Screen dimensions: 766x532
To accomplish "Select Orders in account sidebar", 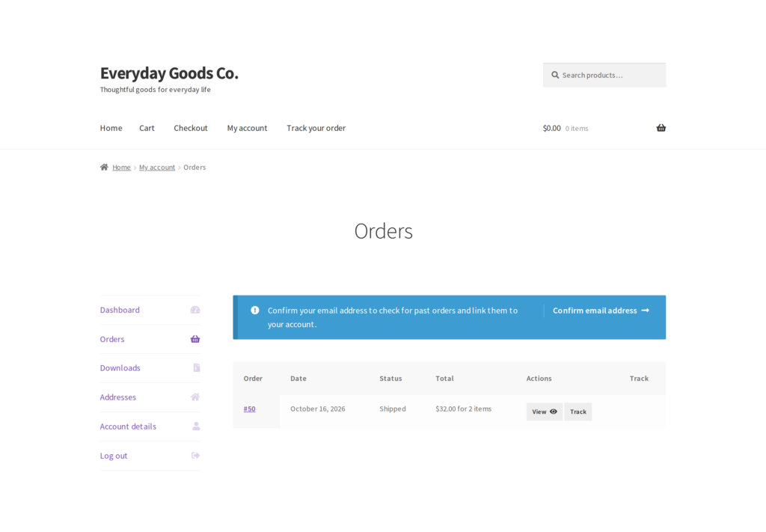I will coord(112,339).
